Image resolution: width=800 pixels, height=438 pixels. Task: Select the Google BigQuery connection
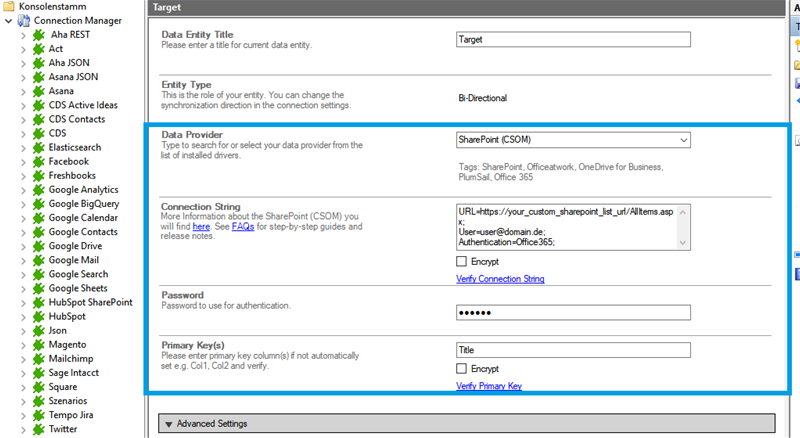[83, 203]
